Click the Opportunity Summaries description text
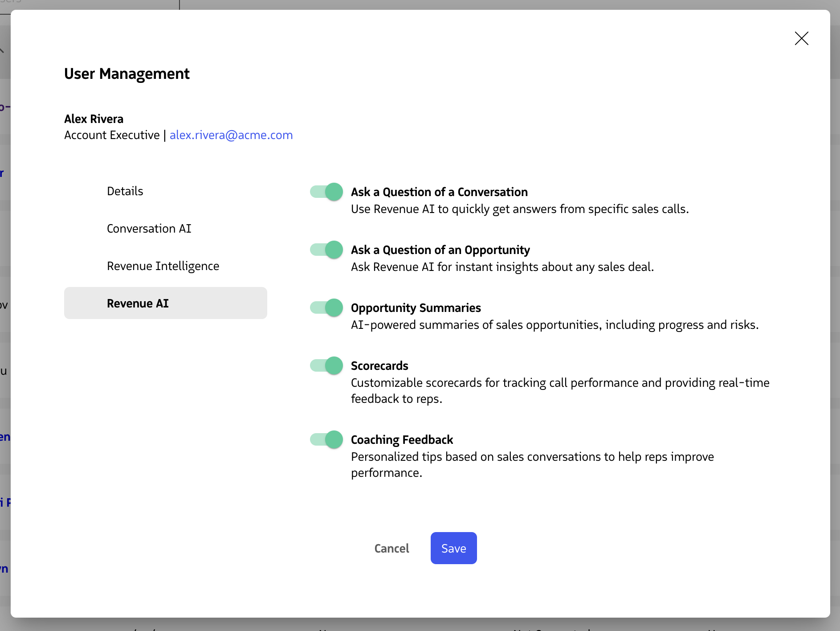This screenshot has width=840, height=631. 555,325
